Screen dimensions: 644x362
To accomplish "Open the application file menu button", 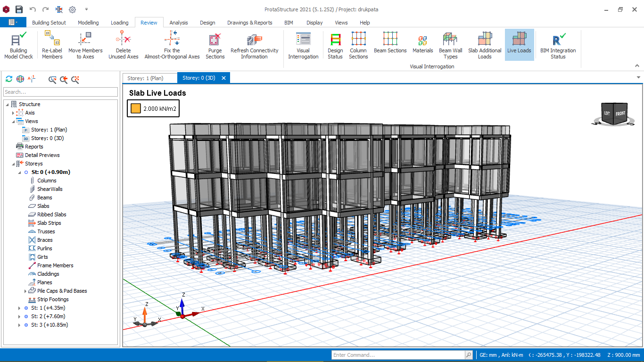I will click(13, 22).
